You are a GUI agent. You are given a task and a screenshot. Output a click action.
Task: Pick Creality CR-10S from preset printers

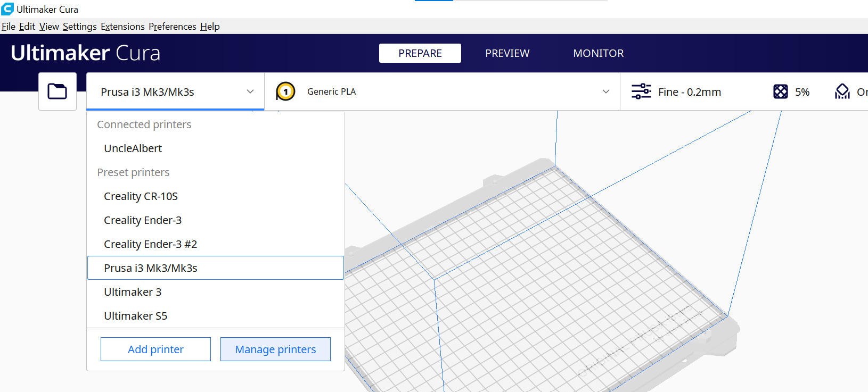point(141,196)
